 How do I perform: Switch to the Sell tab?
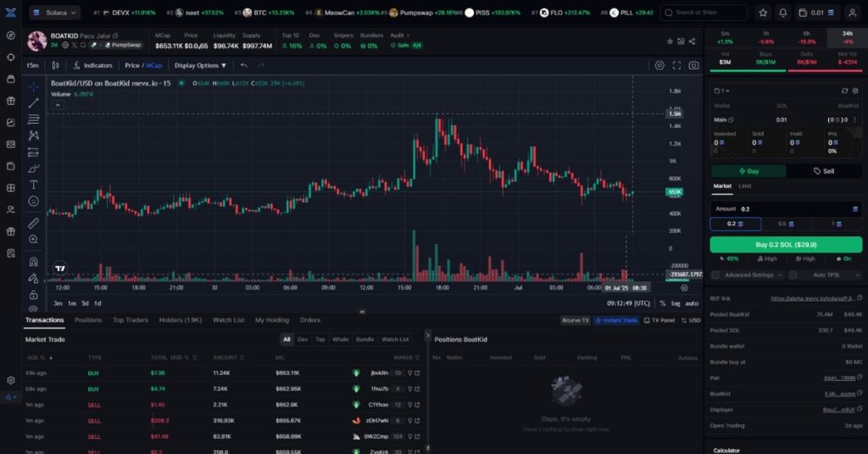point(824,171)
